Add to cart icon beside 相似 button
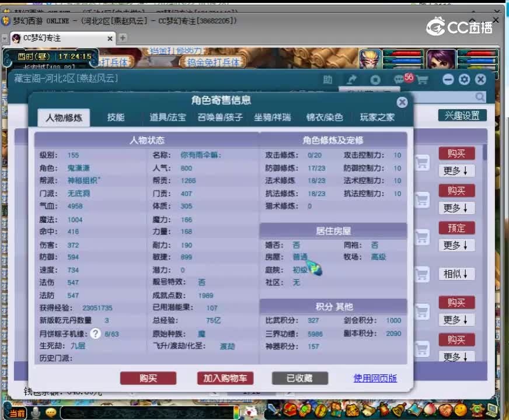509x420 pixels. (x=421, y=274)
